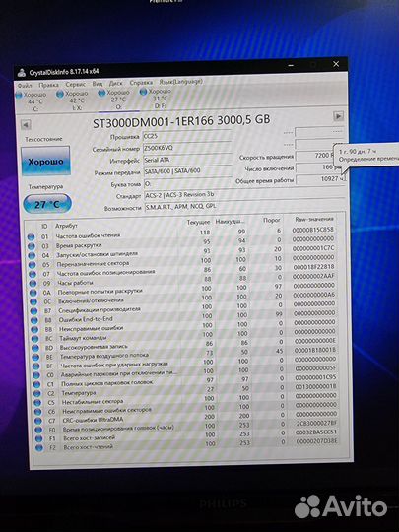Open the Файл menu

pos(25,85)
